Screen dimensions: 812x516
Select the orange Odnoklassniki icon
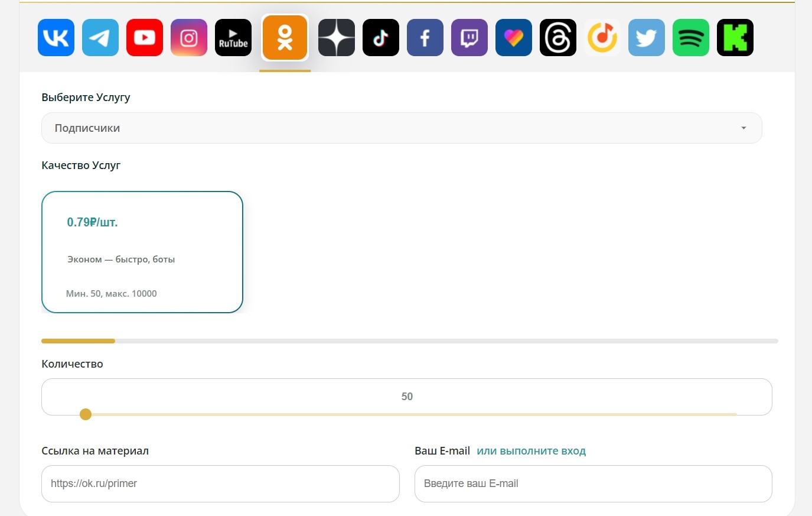point(285,38)
